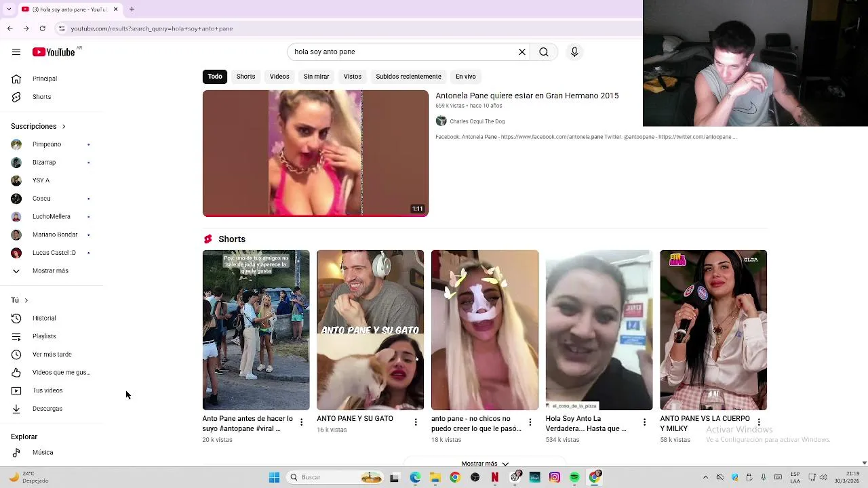This screenshot has width=868, height=488.
Task: Open the Windows Start menu
Action: coord(274,478)
